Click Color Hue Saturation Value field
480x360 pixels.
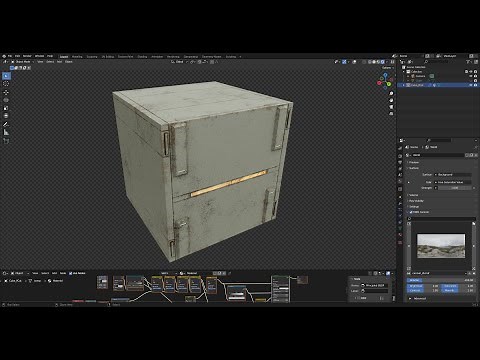[453, 182]
